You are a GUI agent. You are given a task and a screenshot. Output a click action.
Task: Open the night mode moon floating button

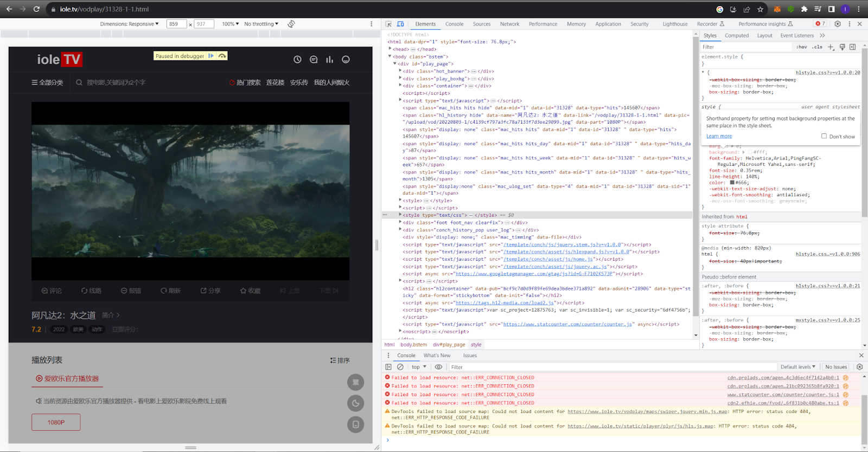point(355,403)
